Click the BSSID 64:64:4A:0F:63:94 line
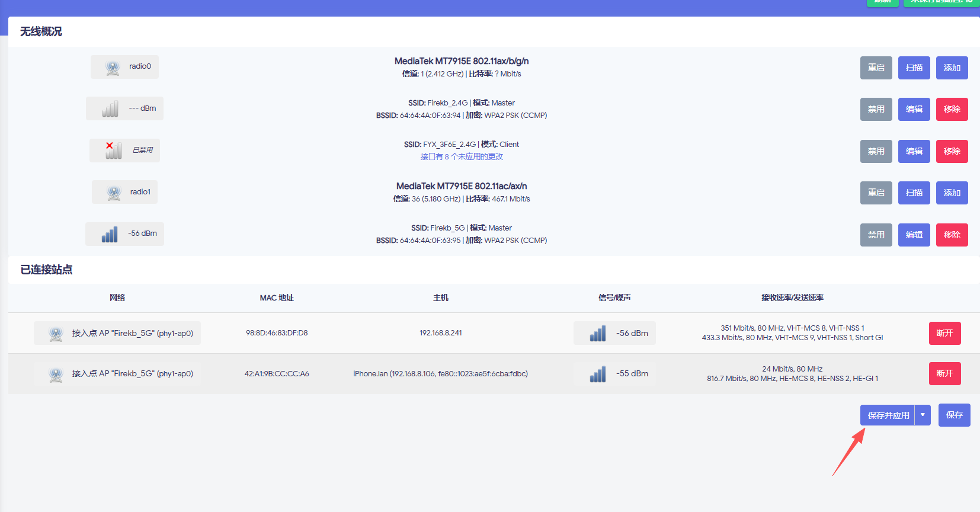This screenshot has width=980, height=512. (x=462, y=116)
